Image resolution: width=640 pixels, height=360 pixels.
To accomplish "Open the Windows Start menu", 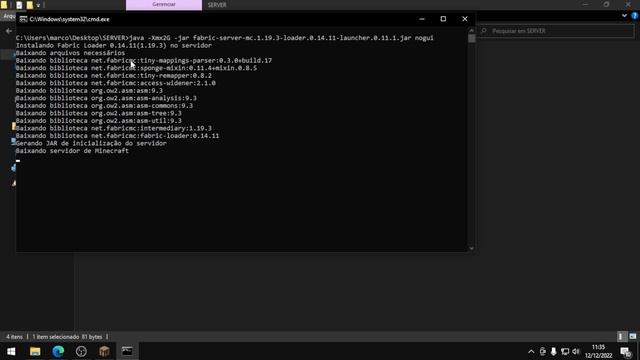I will pyautogui.click(x=11, y=351).
